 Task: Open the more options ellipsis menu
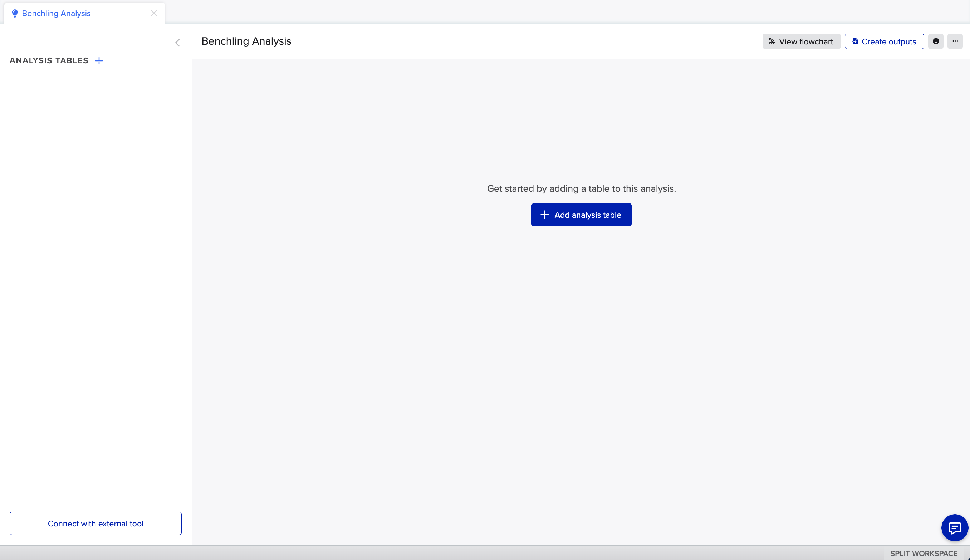(955, 41)
